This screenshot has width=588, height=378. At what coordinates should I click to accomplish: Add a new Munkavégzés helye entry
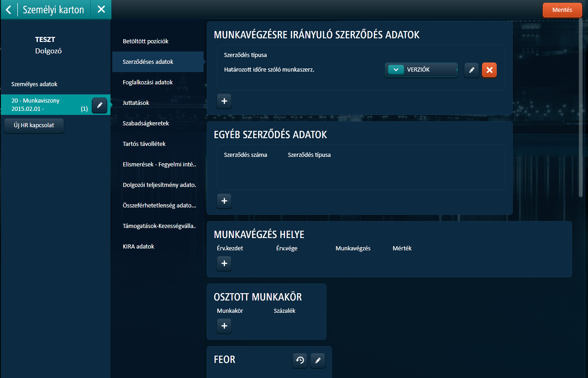tap(224, 264)
